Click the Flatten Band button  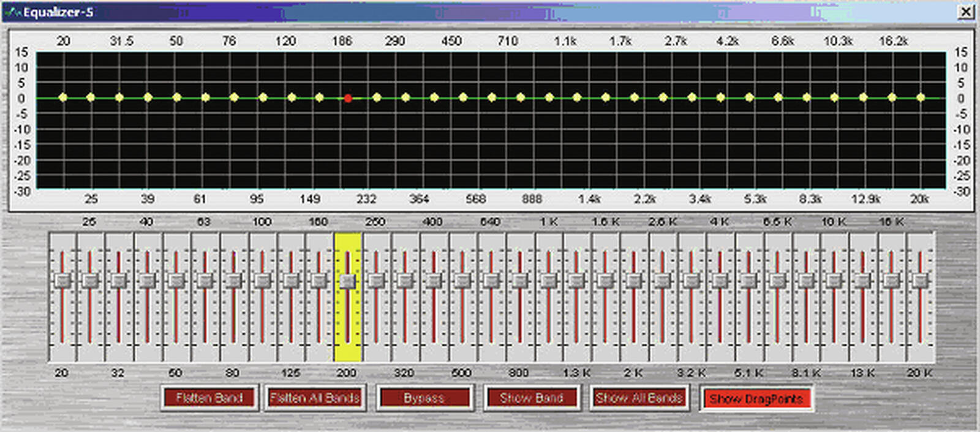pos(209,398)
